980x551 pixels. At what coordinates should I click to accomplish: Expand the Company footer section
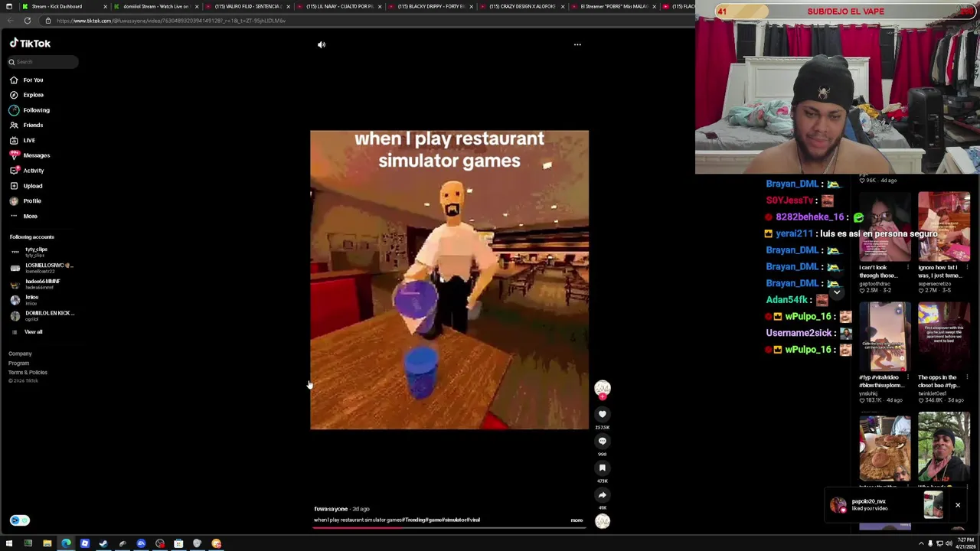(20, 354)
